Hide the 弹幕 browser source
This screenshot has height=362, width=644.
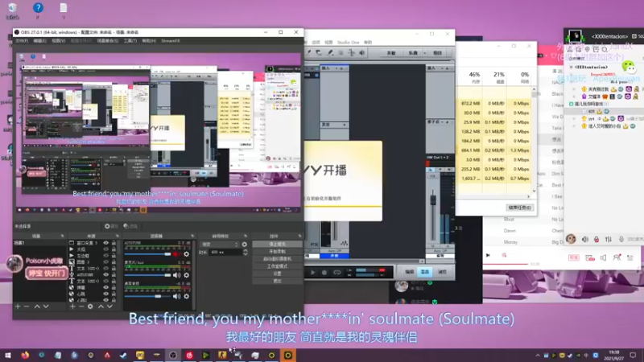tap(106, 287)
